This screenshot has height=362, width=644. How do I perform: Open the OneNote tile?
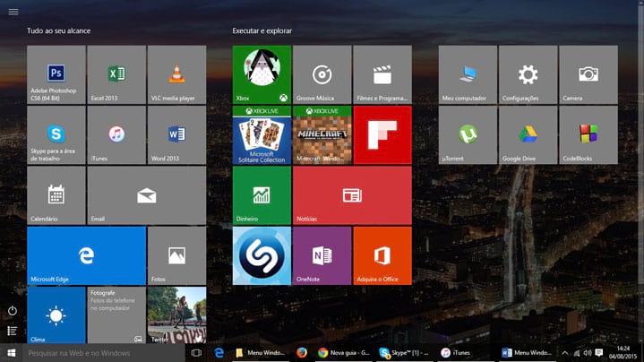[x=322, y=255]
